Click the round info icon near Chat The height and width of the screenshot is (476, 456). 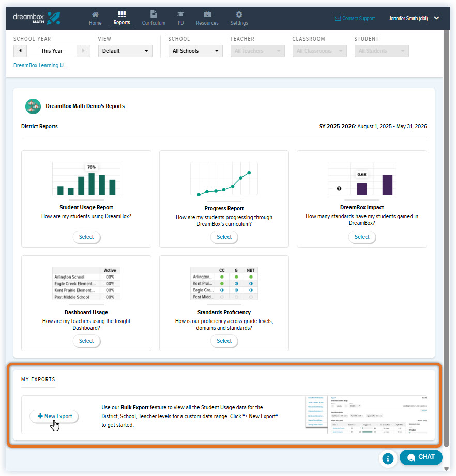tap(387, 458)
